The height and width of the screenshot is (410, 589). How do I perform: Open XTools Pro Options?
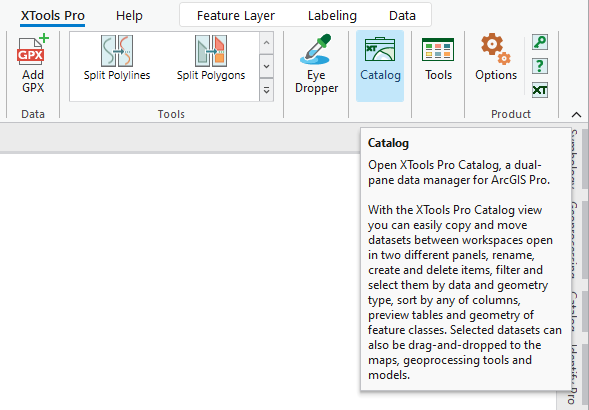pos(496,57)
